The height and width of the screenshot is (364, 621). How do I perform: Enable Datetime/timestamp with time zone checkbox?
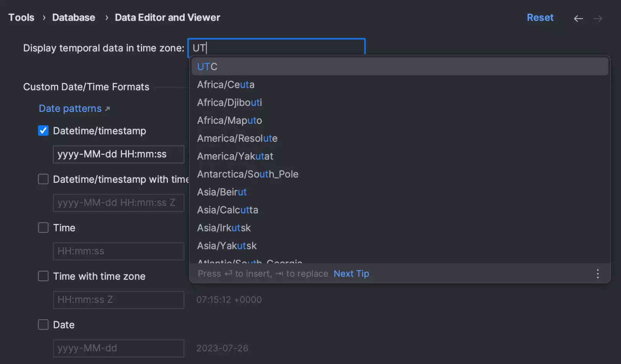(x=43, y=179)
